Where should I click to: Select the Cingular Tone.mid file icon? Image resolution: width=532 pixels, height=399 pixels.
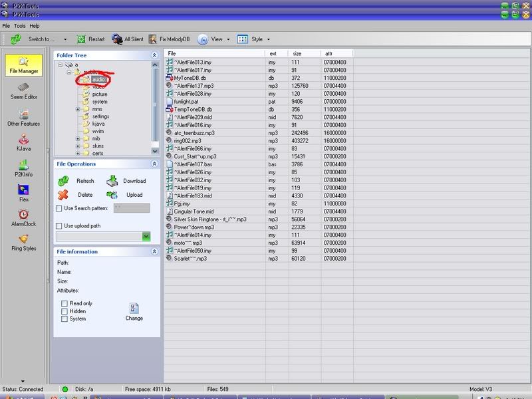tap(170, 211)
